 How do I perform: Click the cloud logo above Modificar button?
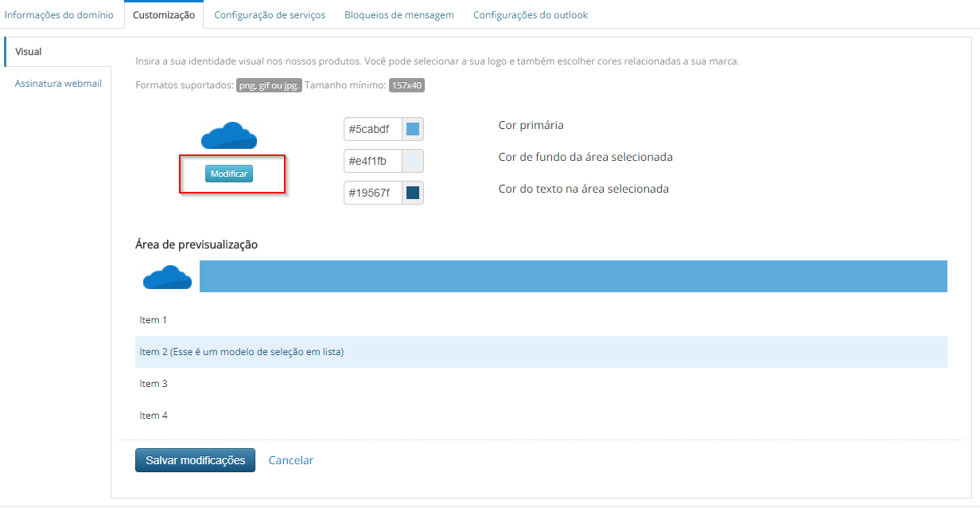click(x=229, y=136)
